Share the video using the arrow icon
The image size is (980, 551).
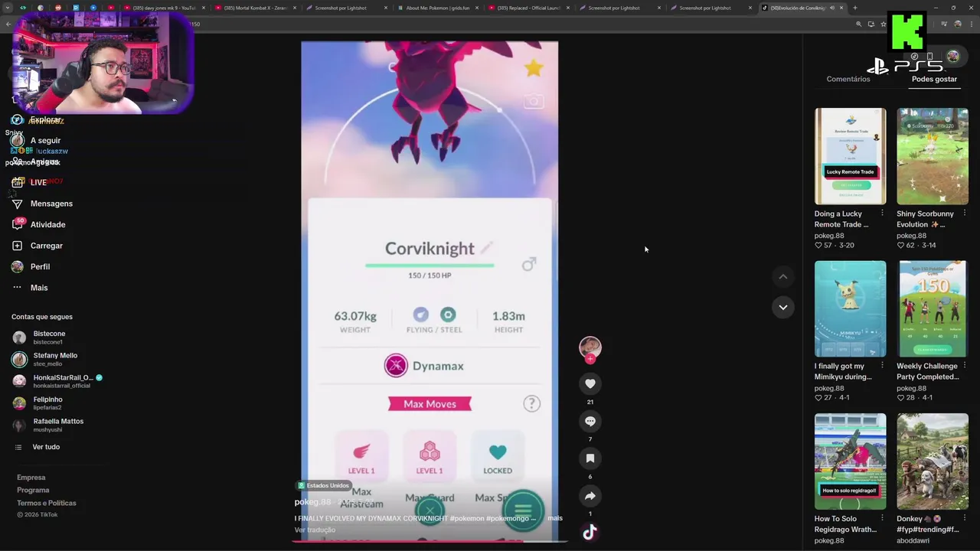pos(590,496)
